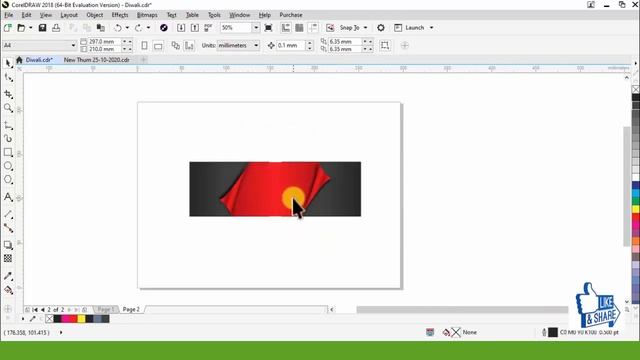
Task: Set page to Landscape orientation
Action: 158,45
